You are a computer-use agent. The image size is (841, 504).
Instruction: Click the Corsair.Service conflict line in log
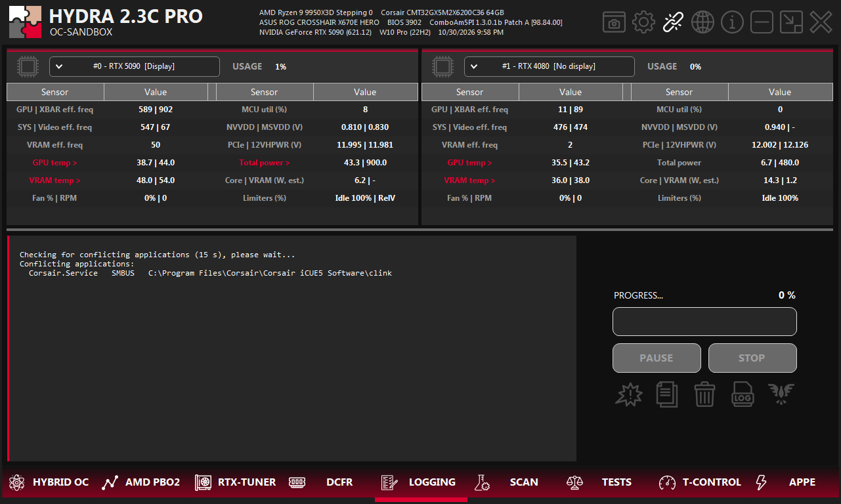[210, 273]
